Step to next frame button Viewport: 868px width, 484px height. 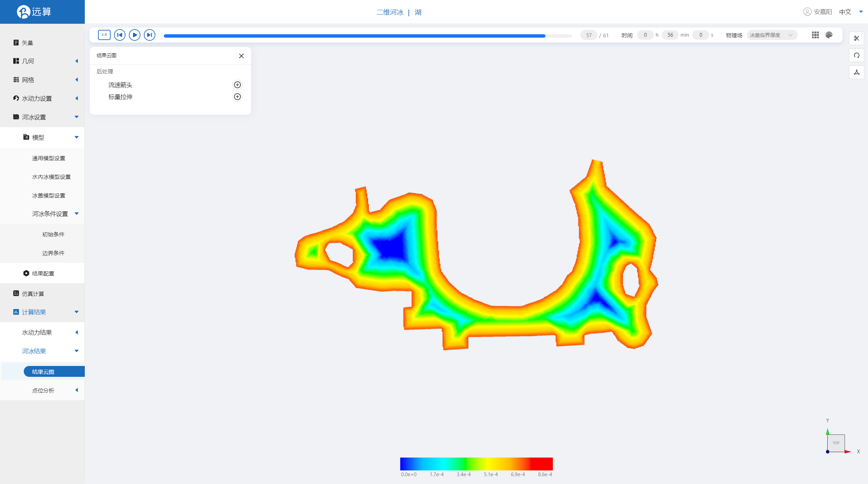pos(150,35)
